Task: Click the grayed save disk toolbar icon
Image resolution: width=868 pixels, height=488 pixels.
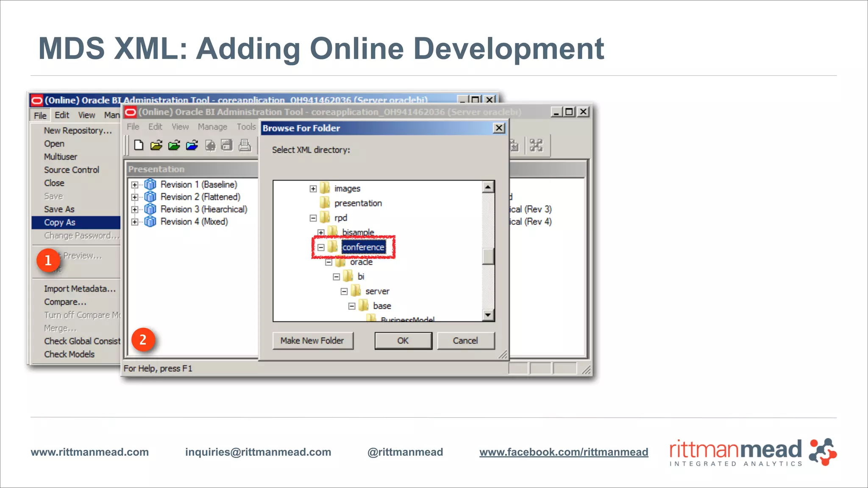Action: pos(227,145)
